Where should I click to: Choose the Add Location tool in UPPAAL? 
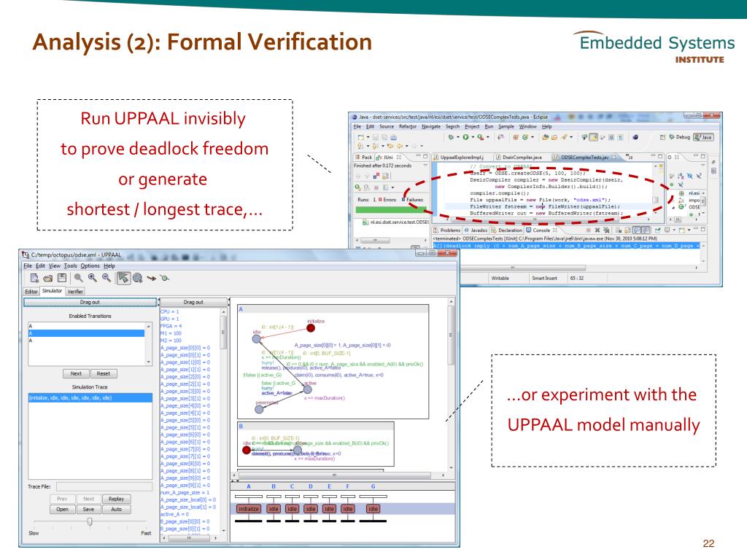tap(138, 278)
